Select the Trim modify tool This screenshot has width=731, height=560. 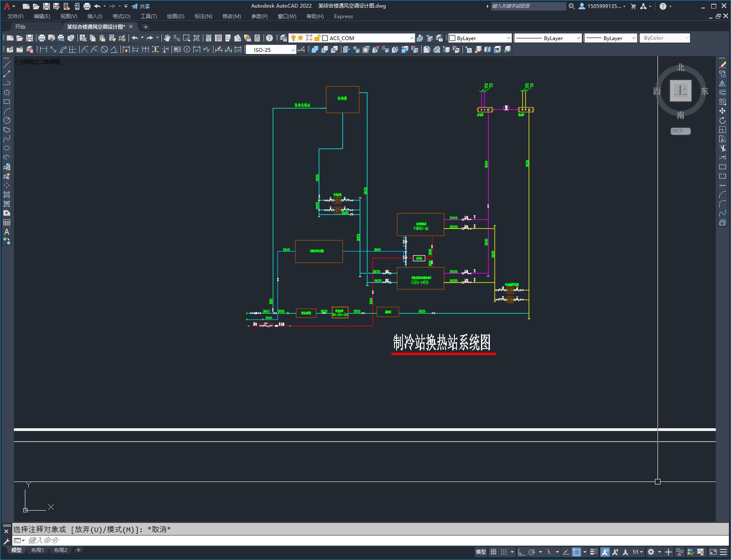click(723, 148)
